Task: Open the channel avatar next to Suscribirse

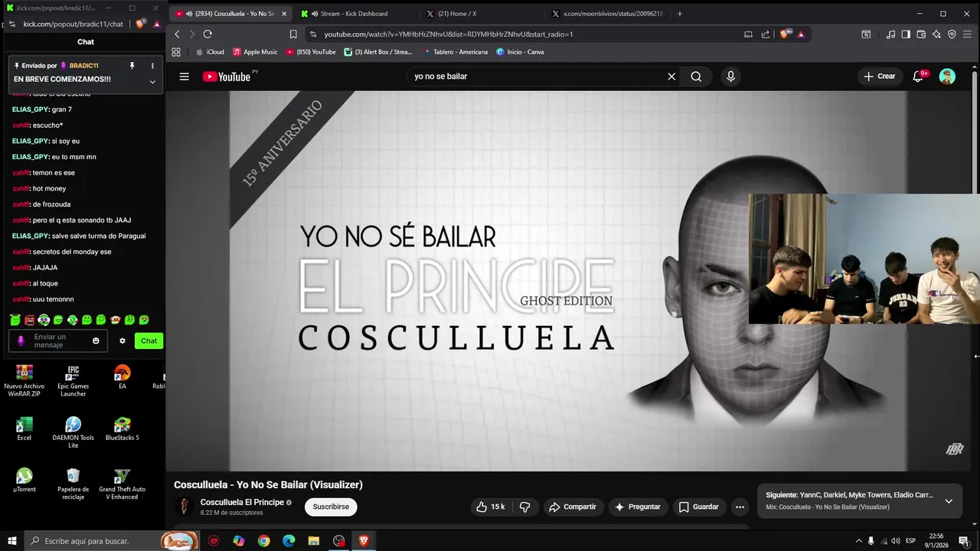Action: [x=184, y=507]
